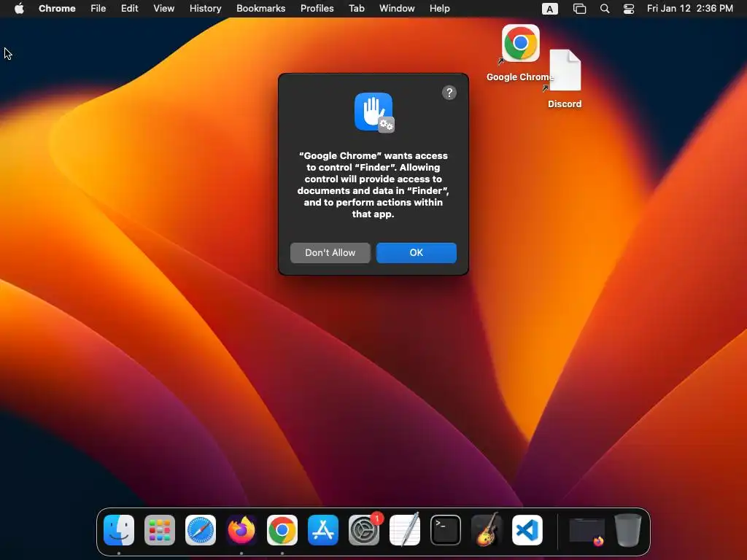Click the privacy hand icon in the dialog
The height and width of the screenshot is (560, 747).
click(x=374, y=112)
